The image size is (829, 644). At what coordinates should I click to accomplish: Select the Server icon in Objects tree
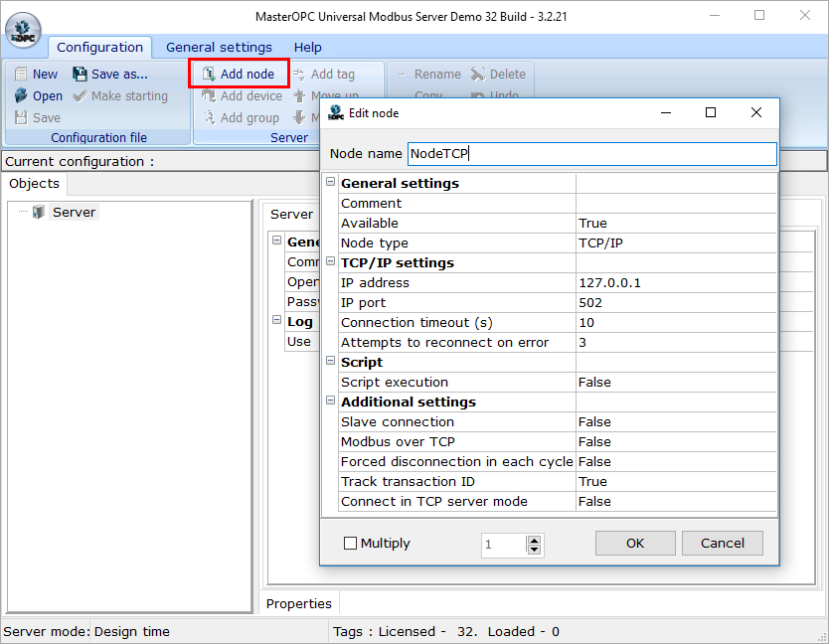point(38,212)
